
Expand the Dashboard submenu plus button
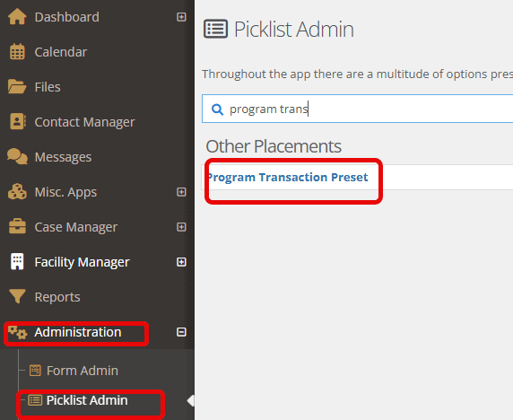181,17
